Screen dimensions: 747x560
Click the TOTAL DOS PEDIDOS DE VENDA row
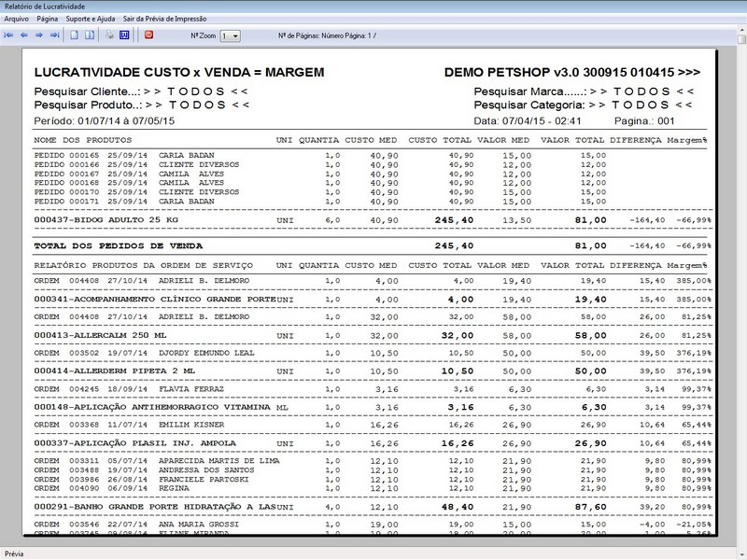[112, 245]
